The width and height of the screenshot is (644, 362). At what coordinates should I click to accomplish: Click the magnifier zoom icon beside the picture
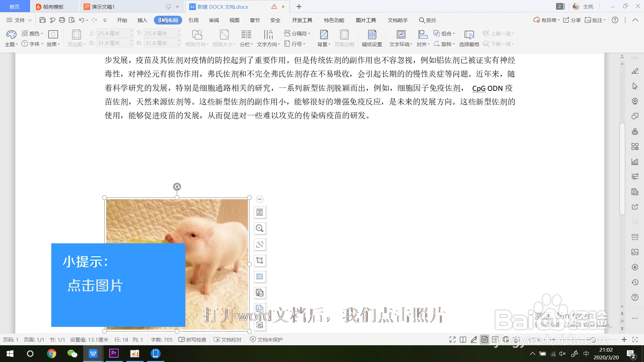pos(260,228)
